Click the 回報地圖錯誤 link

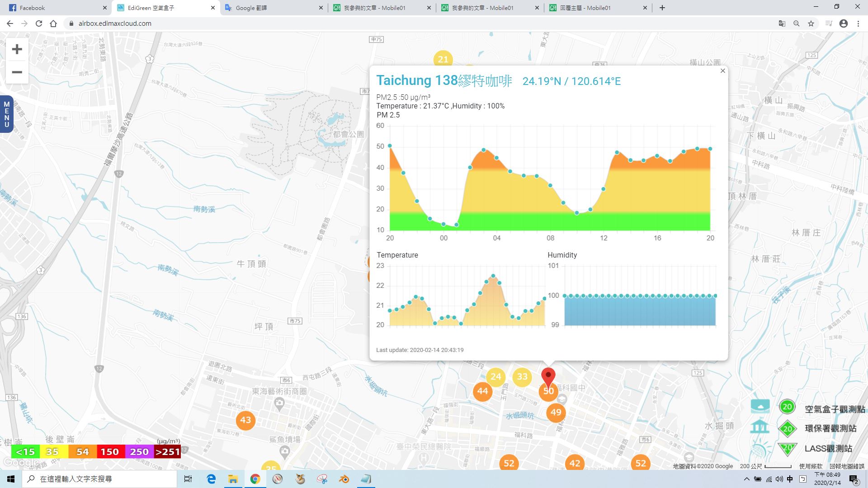[x=847, y=466]
